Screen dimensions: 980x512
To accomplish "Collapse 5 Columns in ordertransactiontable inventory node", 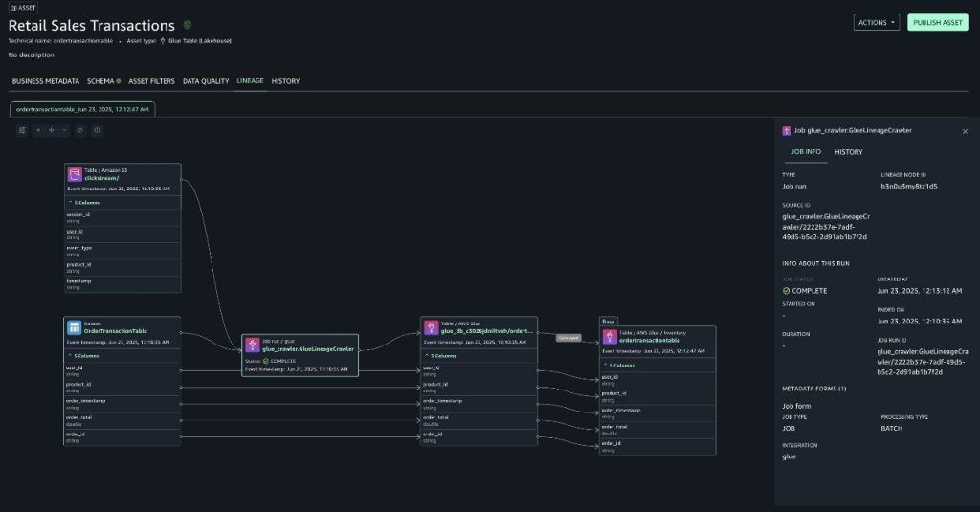I will (619, 365).
